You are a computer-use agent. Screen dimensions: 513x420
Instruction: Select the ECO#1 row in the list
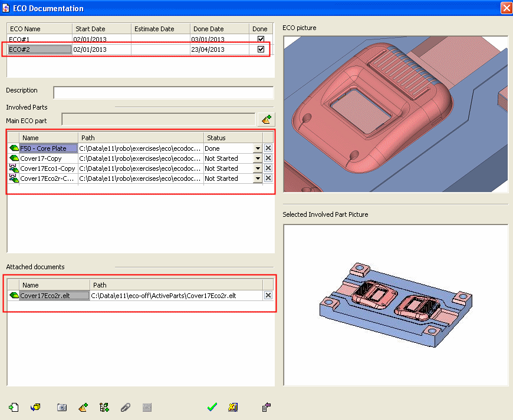point(39,39)
